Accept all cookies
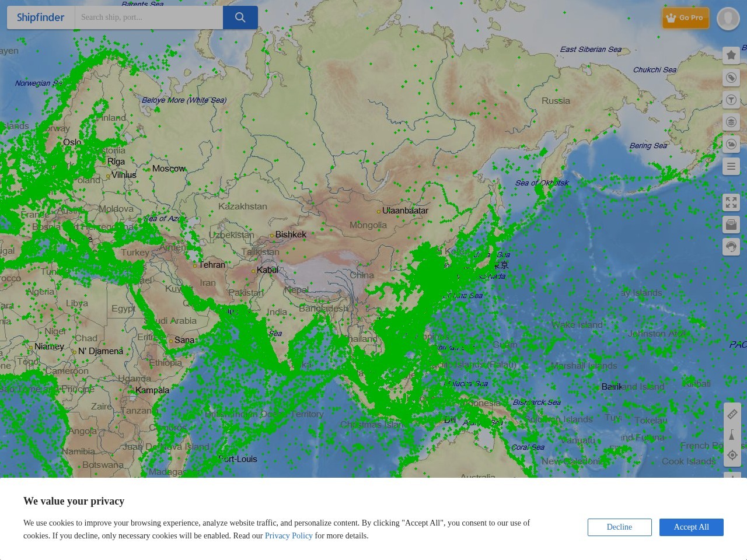 point(691,527)
